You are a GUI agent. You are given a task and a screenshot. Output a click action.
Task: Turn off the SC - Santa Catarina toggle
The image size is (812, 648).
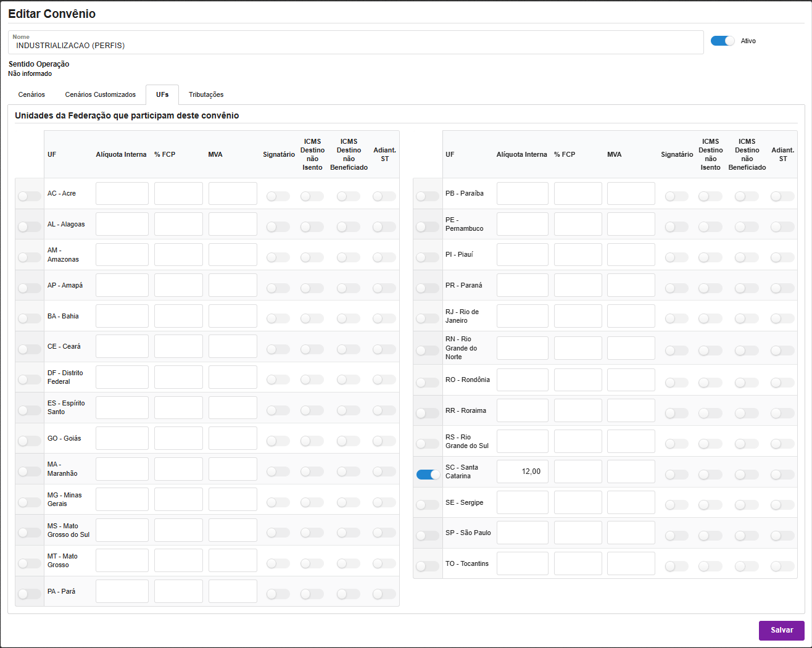pyautogui.click(x=428, y=475)
